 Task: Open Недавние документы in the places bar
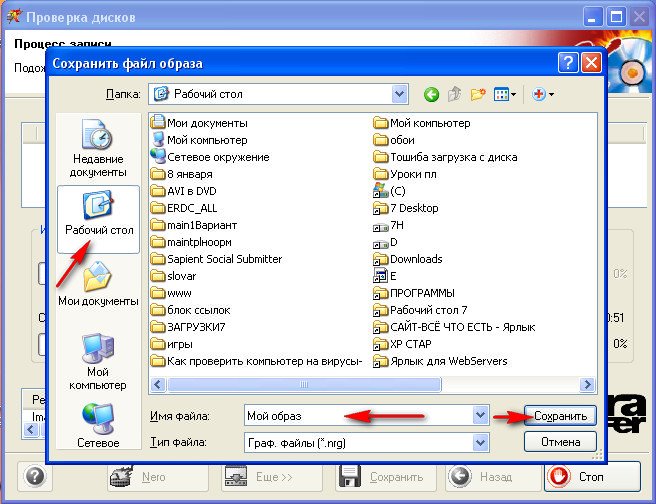(x=98, y=148)
